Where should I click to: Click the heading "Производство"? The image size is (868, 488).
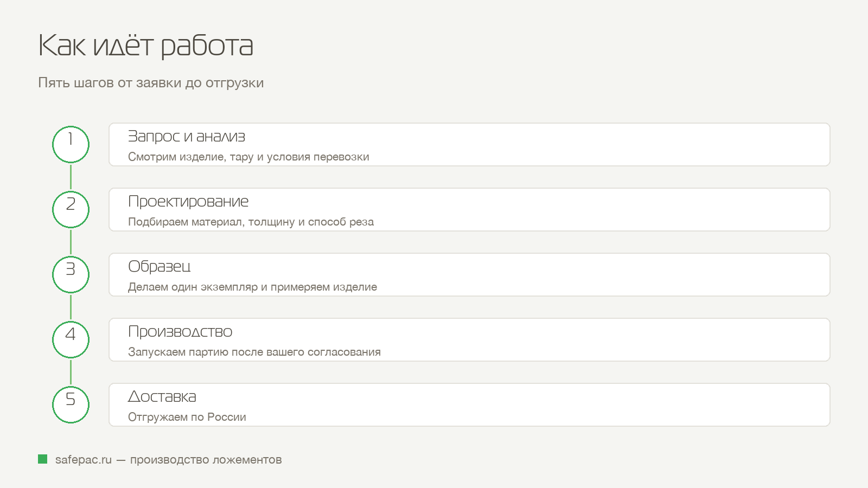(180, 332)
